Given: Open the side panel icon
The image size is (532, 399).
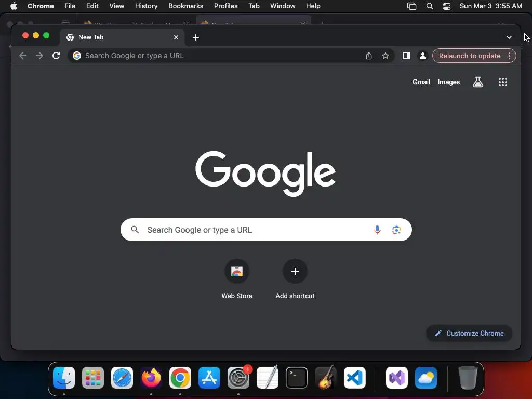Looking at the screenshot, I should pos(406,56).
